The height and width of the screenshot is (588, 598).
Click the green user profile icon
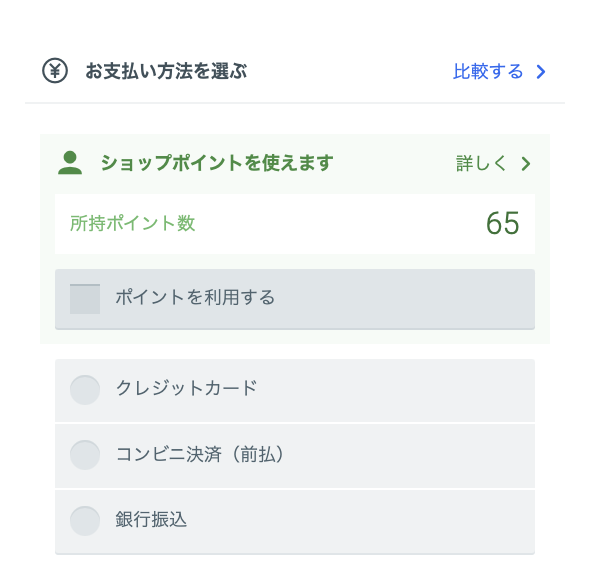tap(70, 163)
